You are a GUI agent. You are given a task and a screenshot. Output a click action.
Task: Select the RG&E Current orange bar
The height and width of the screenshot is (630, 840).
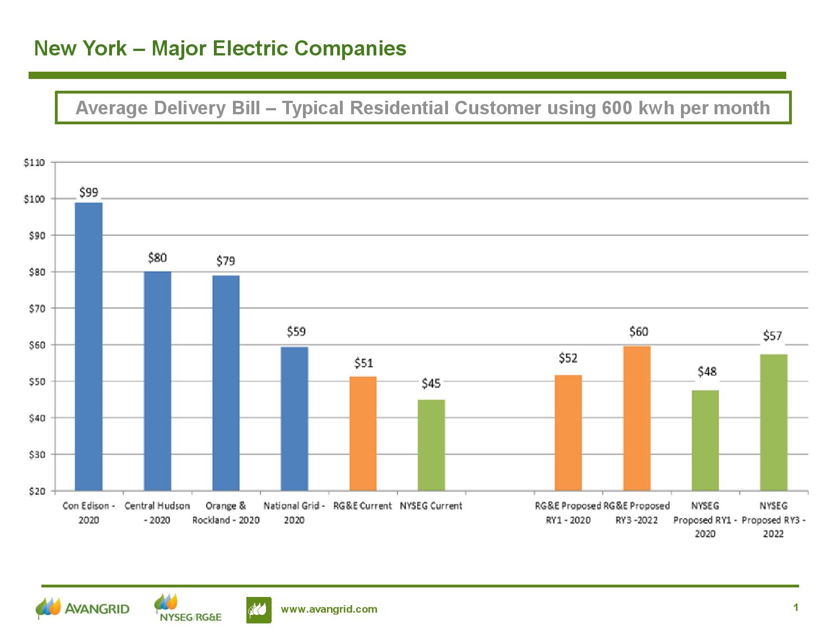(363, 434)
